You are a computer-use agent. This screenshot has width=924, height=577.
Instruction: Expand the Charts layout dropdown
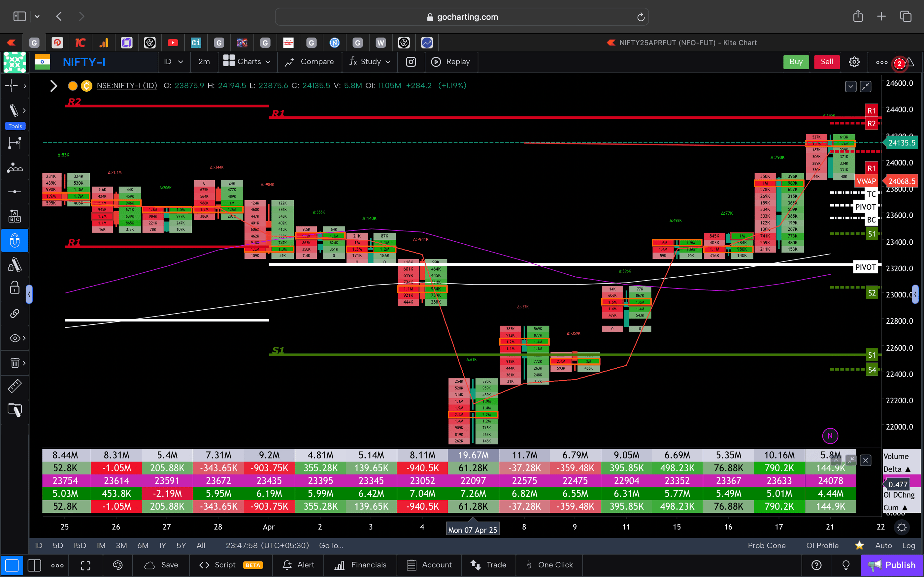[247, 61]
